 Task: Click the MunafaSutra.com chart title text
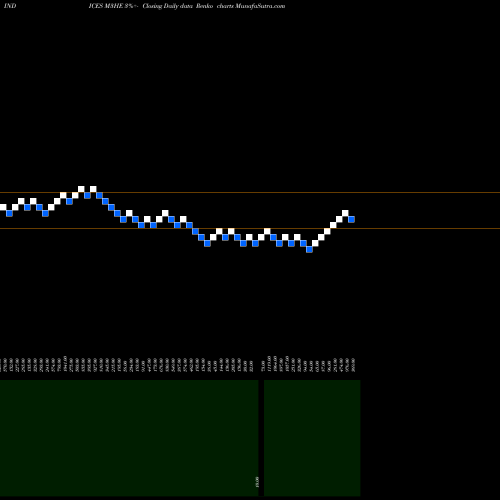tap(260, 6)
